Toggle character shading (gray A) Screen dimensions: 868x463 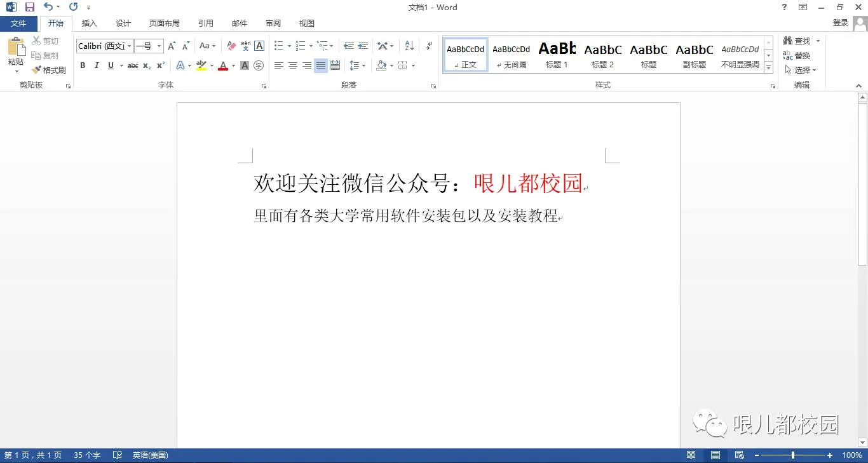point(245,65)
